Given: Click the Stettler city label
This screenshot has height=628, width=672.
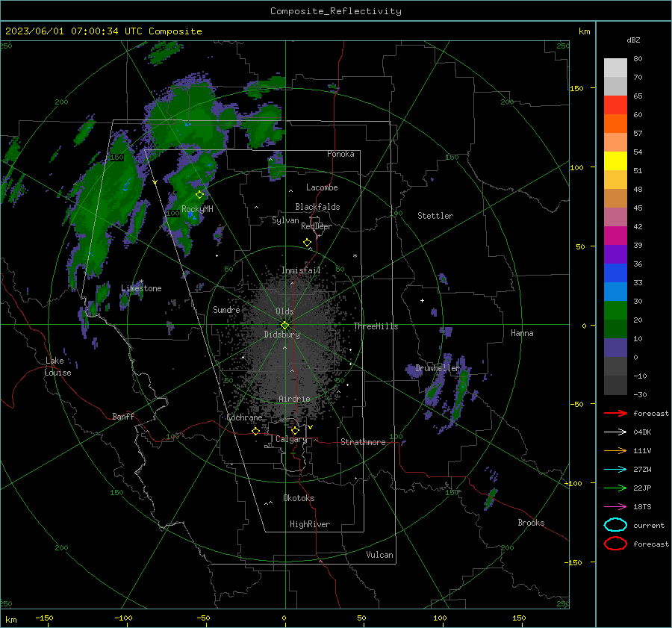Looking at the screenshot, I should pos(435,216).
